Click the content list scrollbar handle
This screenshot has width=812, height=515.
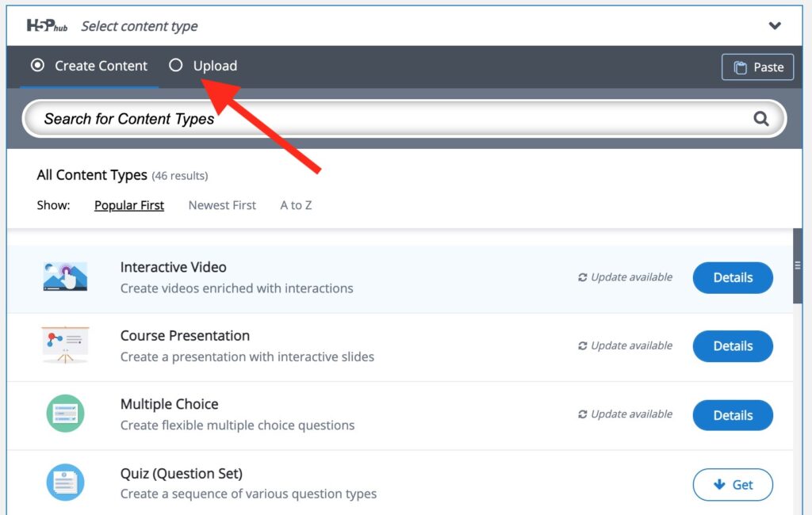(x=797, y=265)
